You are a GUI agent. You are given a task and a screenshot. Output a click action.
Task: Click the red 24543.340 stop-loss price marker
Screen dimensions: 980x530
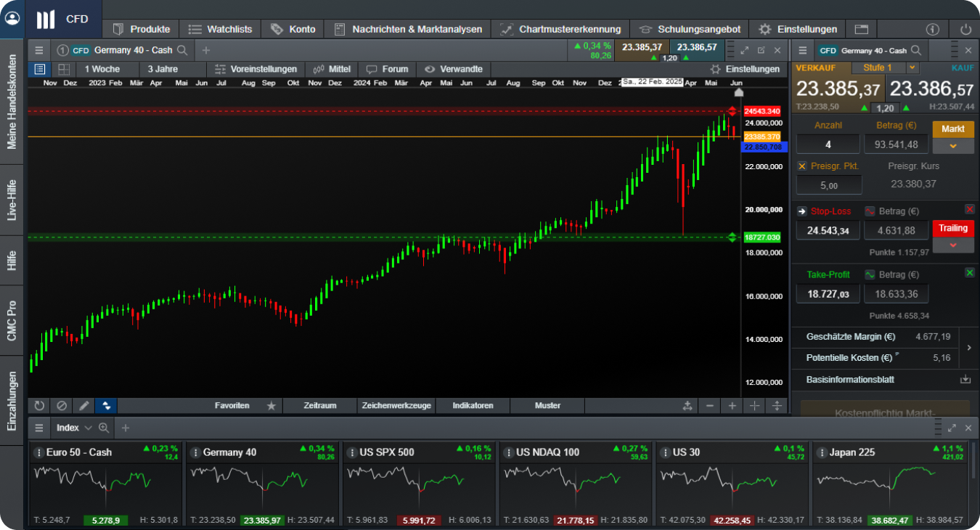pyautogui.click(x=761, y=111)
